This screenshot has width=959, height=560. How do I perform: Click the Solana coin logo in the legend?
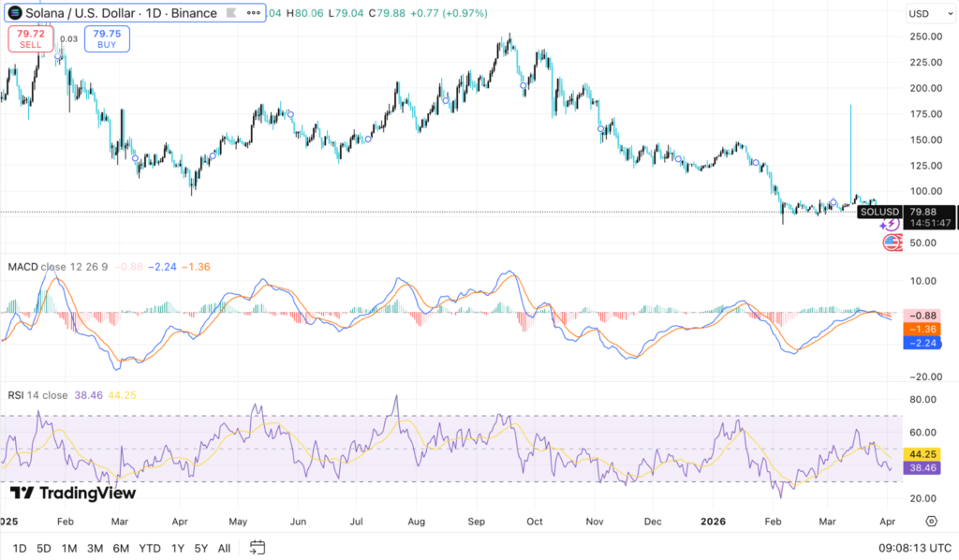[13, 13]
